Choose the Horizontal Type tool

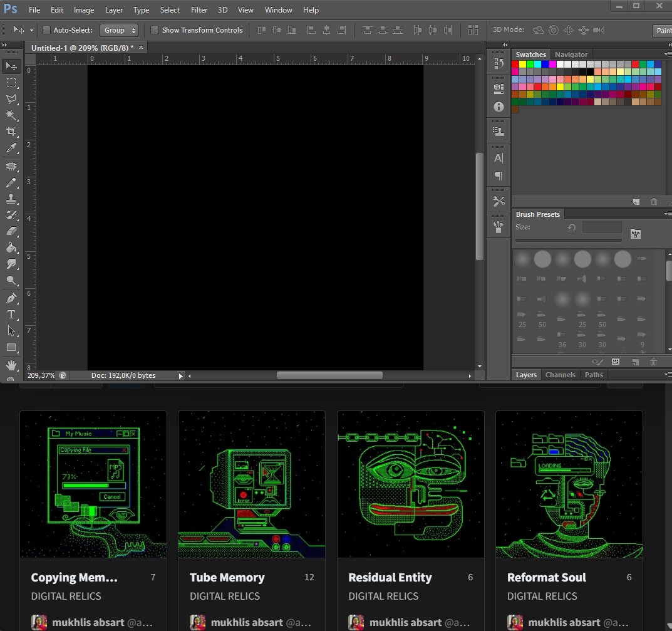pyautogui.click(x=11, y=315)
